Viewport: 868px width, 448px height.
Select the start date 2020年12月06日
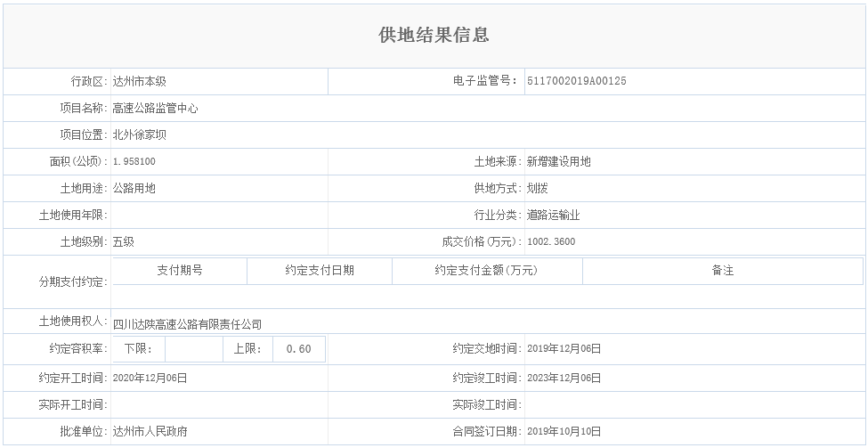coord(150,378)
